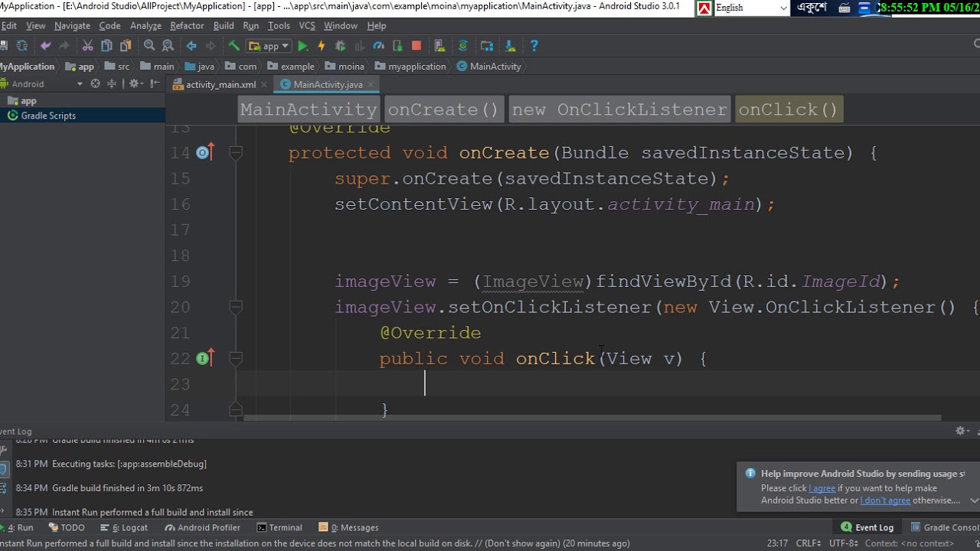Click the Paste clipboard icon

(126, 46)
